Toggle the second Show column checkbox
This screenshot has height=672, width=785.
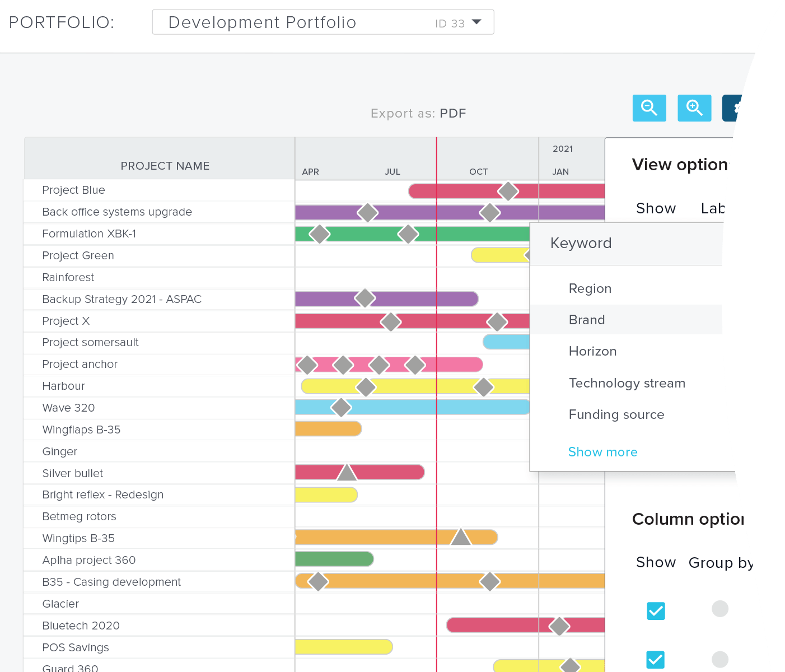pos(656,659)
